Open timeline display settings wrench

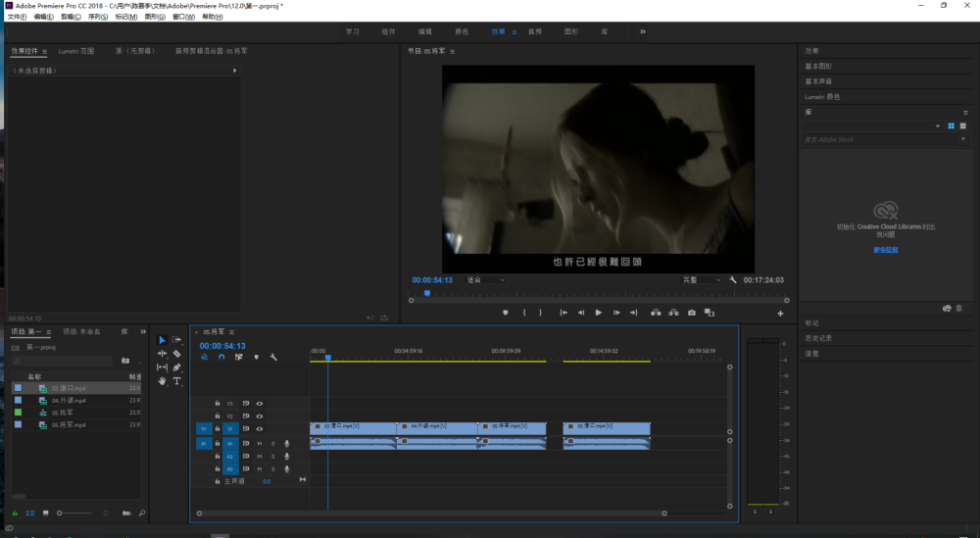(x=273, y=357)
